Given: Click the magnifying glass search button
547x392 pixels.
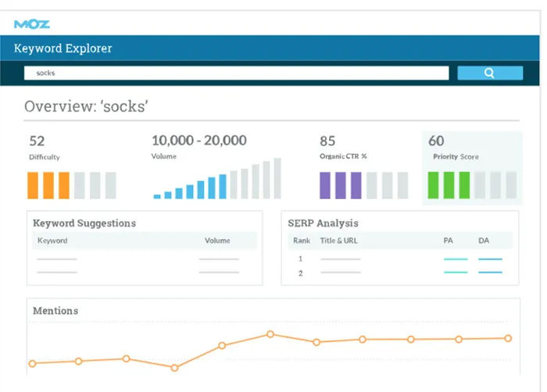Looking at the screenshot, I should pos(490,73).
